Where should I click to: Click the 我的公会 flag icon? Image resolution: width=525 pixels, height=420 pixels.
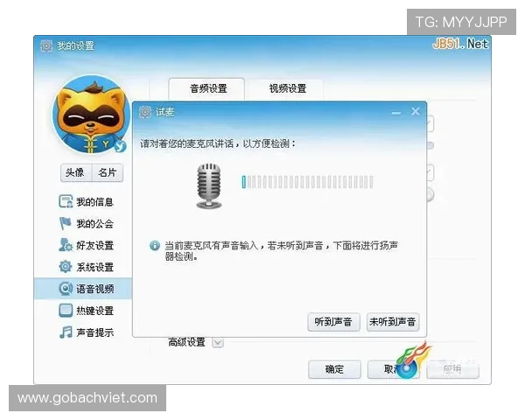coord(66,223)
